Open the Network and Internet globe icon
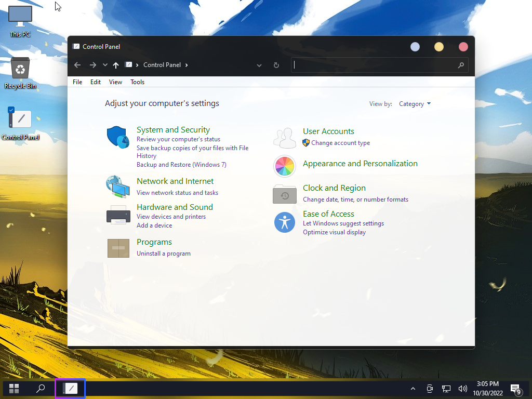This screenshot has height=399, width=532. point(118,187)
